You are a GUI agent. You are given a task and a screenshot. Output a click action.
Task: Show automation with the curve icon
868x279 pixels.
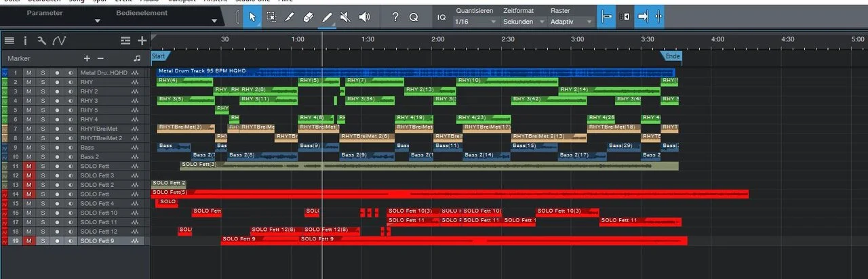point(59,41)
